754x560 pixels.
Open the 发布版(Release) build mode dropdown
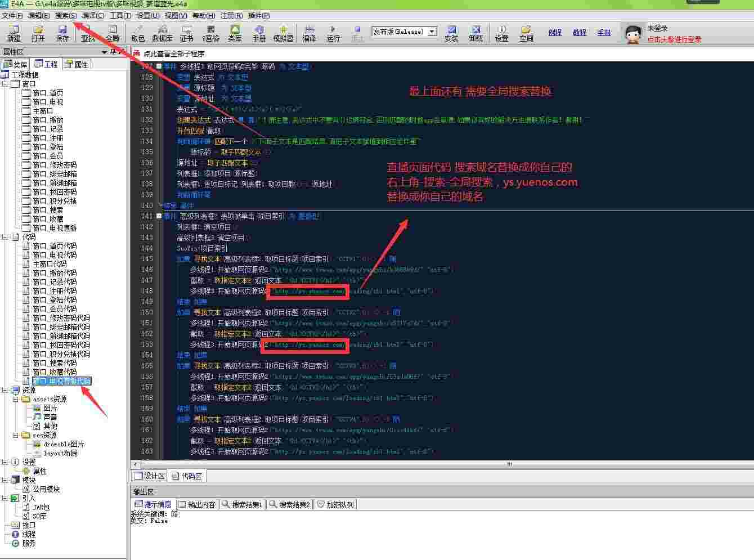point(432,32)
